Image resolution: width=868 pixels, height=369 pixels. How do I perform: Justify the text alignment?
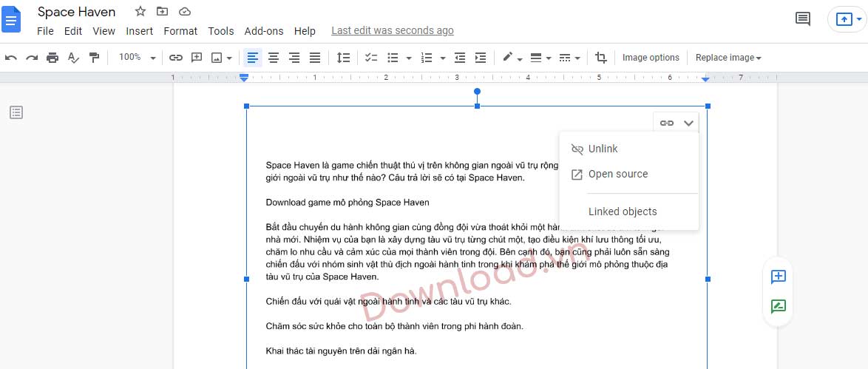[314, 58]
